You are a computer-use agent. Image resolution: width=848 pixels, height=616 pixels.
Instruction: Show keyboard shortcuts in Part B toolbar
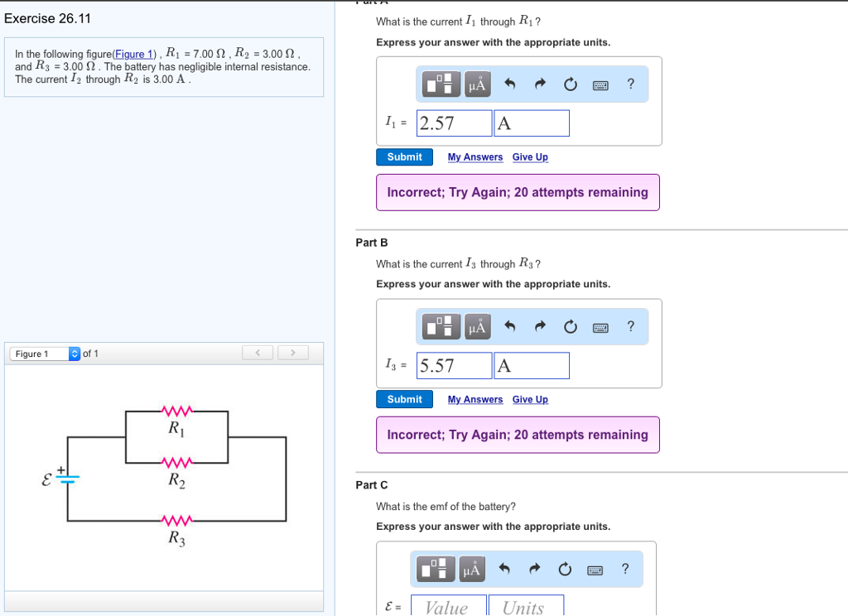(x=600, y=327)
